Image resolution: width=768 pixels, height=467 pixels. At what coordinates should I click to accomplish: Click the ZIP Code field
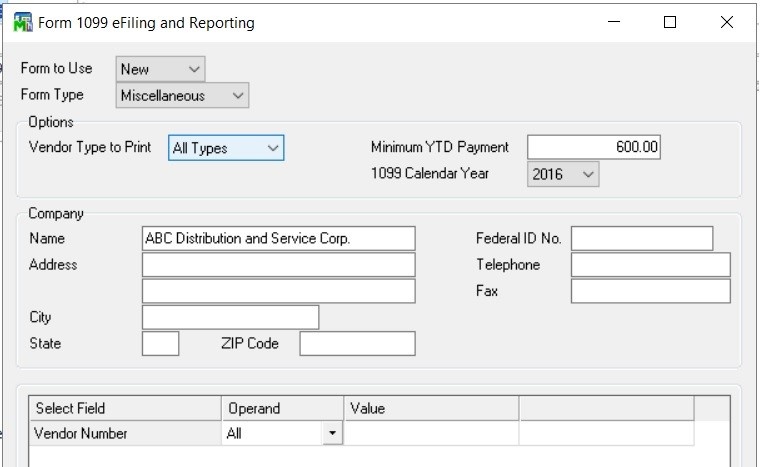[357, 344]
